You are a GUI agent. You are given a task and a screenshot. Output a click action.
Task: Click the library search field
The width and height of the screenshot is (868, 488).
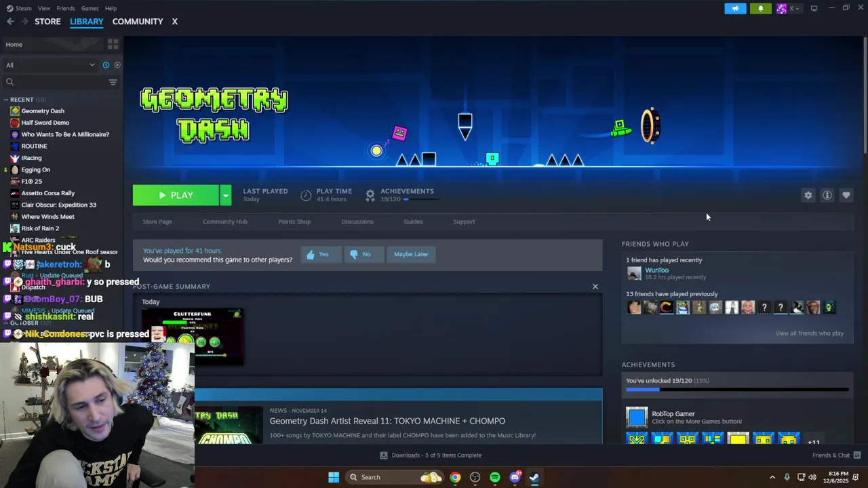56,82
